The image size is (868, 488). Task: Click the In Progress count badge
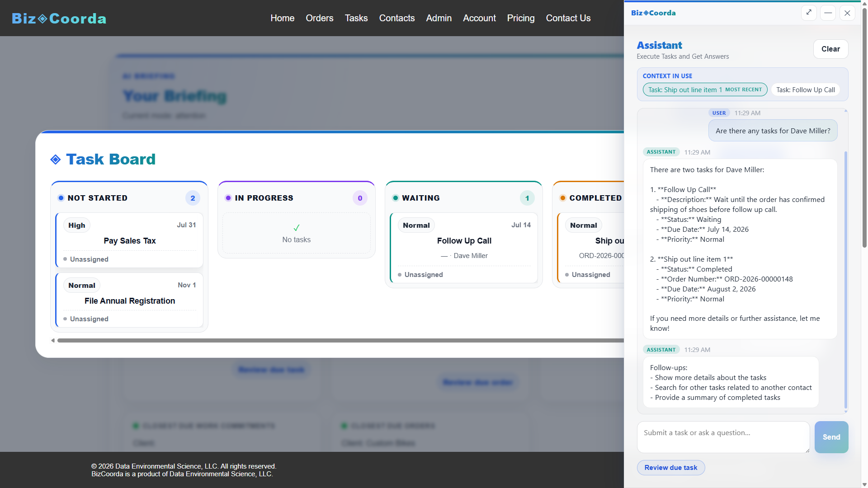click(x=360, y=198)
